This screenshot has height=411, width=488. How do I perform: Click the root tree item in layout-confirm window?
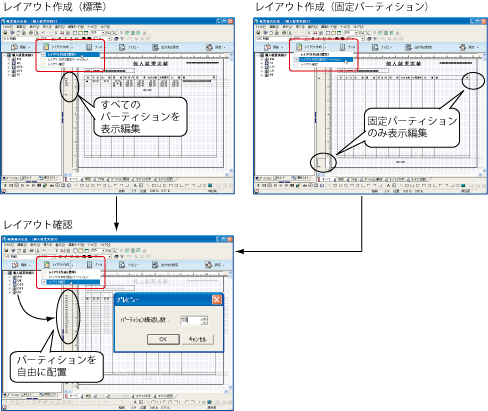tap(23, 273)
